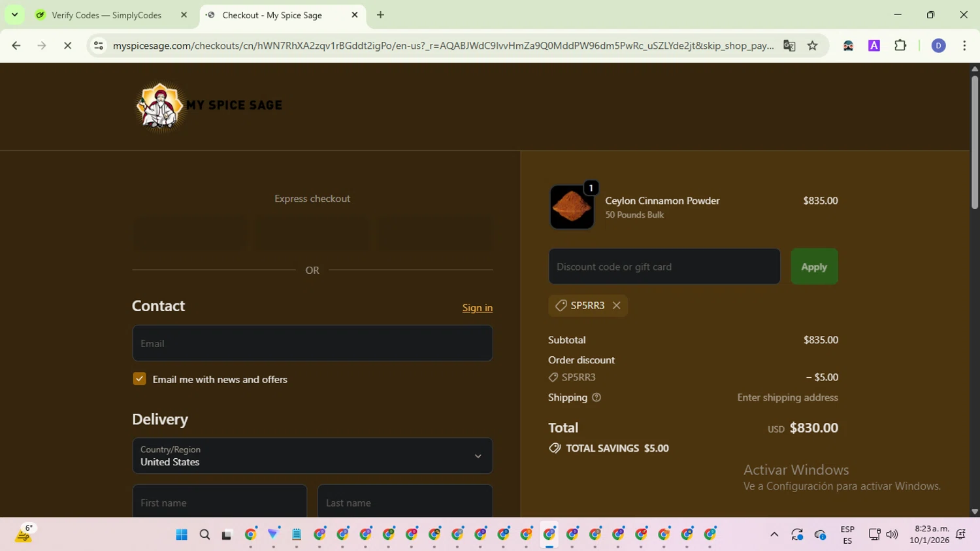Open the Windows Start menu

pos(182,535)
